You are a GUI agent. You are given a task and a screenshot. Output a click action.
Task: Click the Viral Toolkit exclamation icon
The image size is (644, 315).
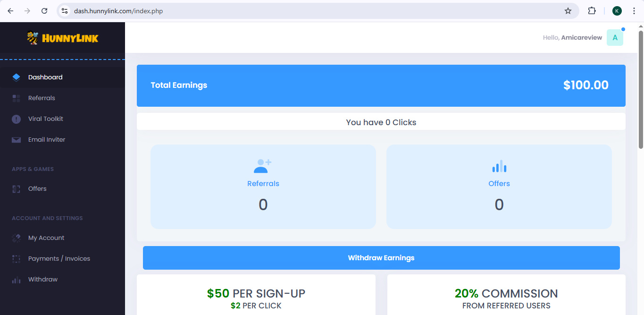coord(17,119)
